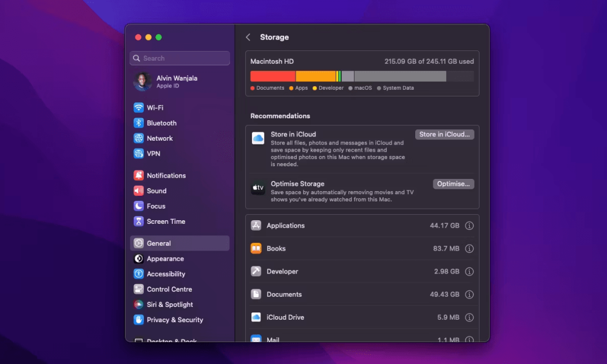
Task: Click the Developer row label
Action: pyautogui.click(x=282, y=272)
